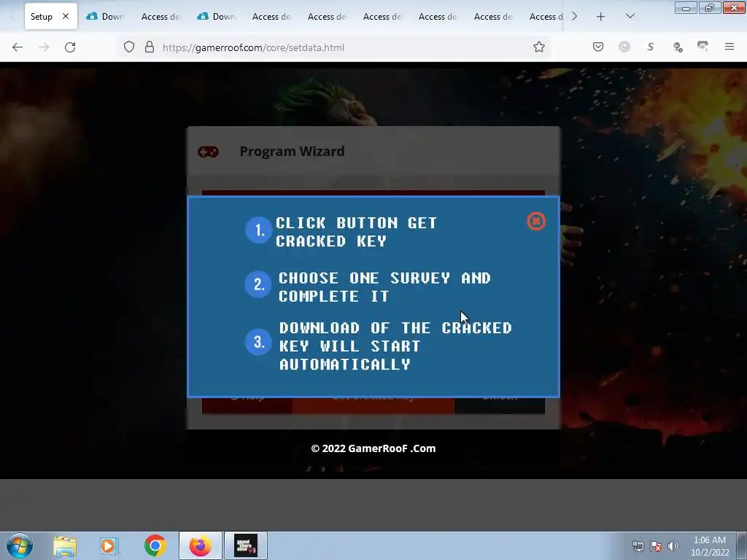Image resolution: width=747 pixels, height=560 pixels.
Task: Click the network tray icon
Action: pyautogui.click(x=638, y=546)
